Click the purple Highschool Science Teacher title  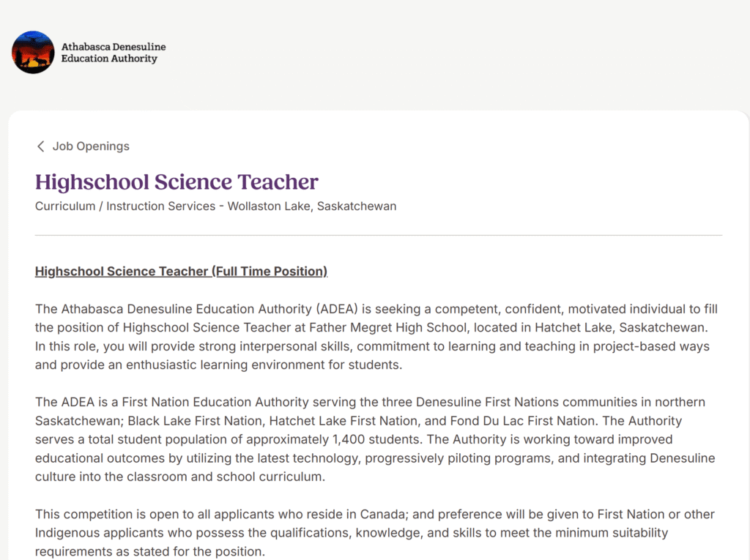tap(177, 182)
